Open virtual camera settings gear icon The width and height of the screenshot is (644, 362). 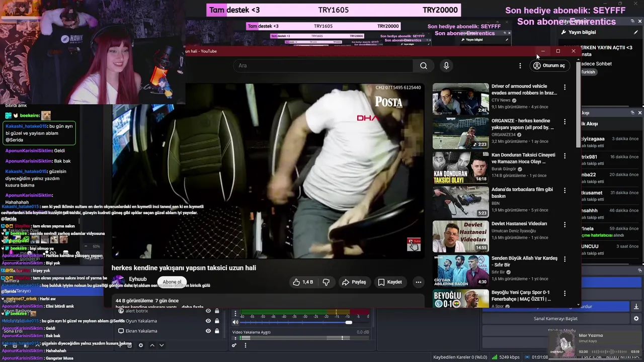tap(636, 319)
